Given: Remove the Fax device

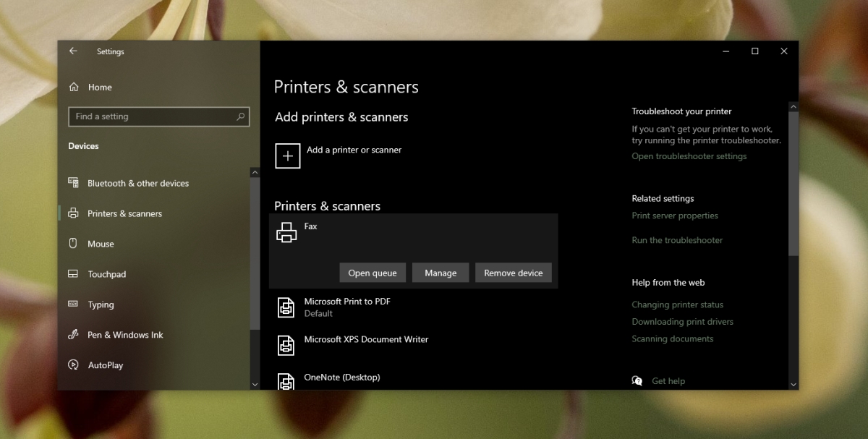Looking at the screenshot, I should 514,273.
